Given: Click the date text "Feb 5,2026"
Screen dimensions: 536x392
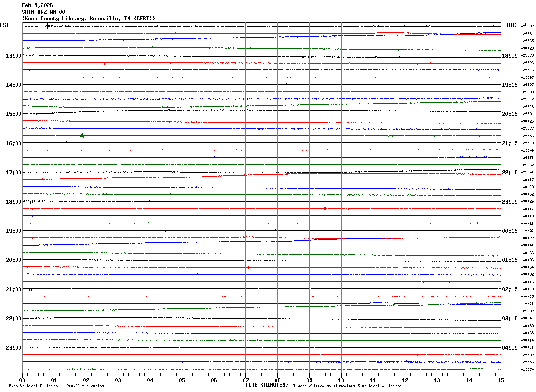Looking at the screenshot, I should click(37, 5).
